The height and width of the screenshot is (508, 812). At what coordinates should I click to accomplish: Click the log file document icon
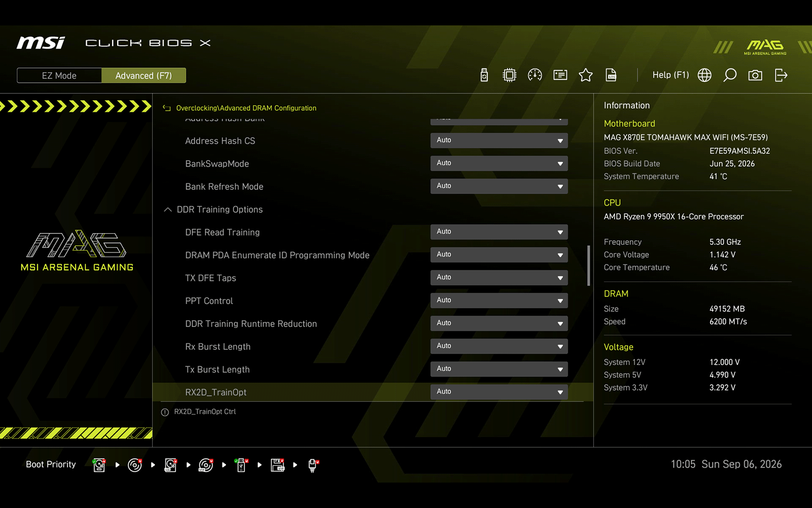pyautogui.click(x=611, y=75)
